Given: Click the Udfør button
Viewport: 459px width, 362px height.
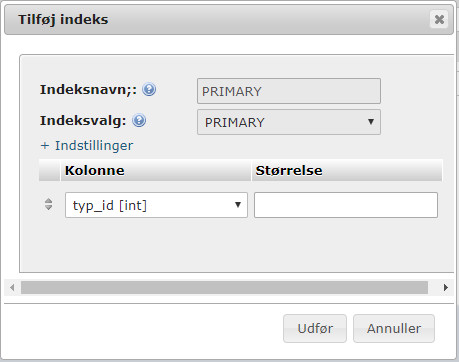Looking at the screenshot, I should pos(315,328).
